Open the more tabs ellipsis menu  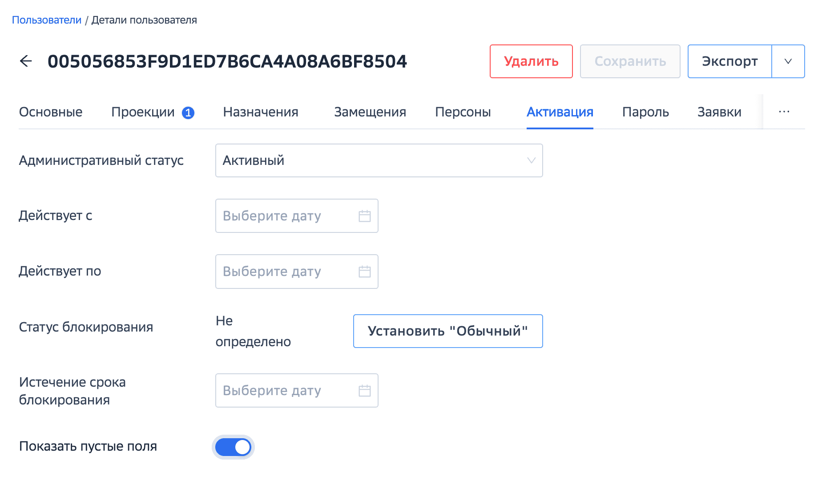tap(784, 112)
